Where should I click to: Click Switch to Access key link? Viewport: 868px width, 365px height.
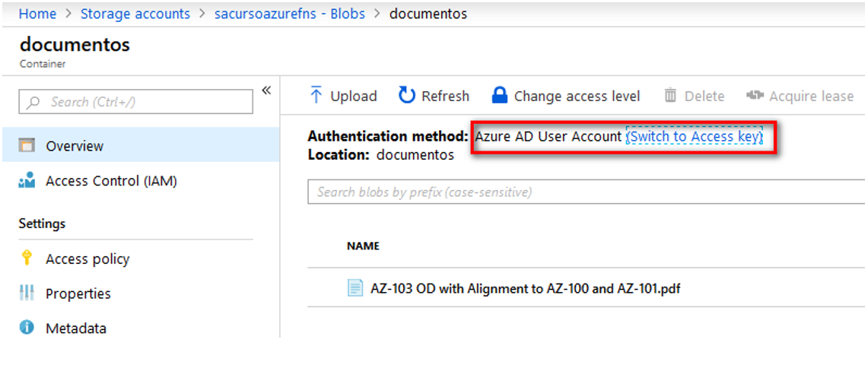point(695,136)
